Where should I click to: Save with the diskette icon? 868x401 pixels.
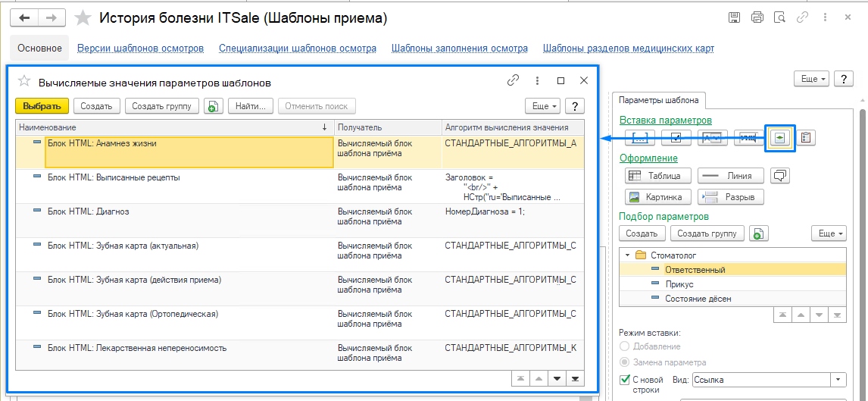[x=734, y=17]
